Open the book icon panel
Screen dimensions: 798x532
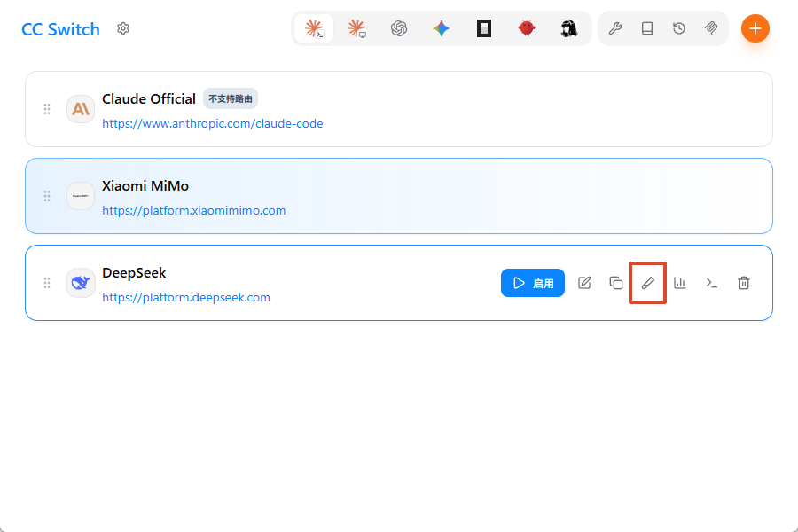647,28
